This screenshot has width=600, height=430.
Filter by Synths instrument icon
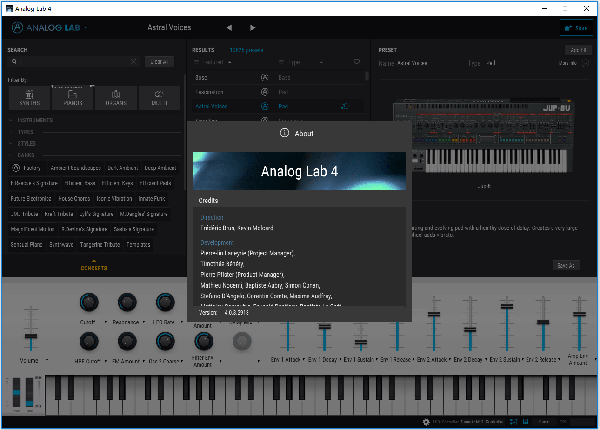pos(29,98)
